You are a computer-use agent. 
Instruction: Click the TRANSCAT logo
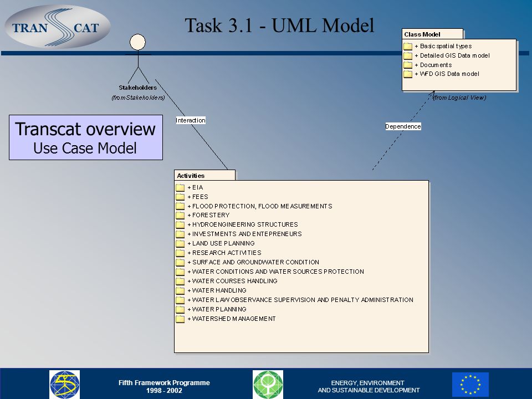pos(58,27)
